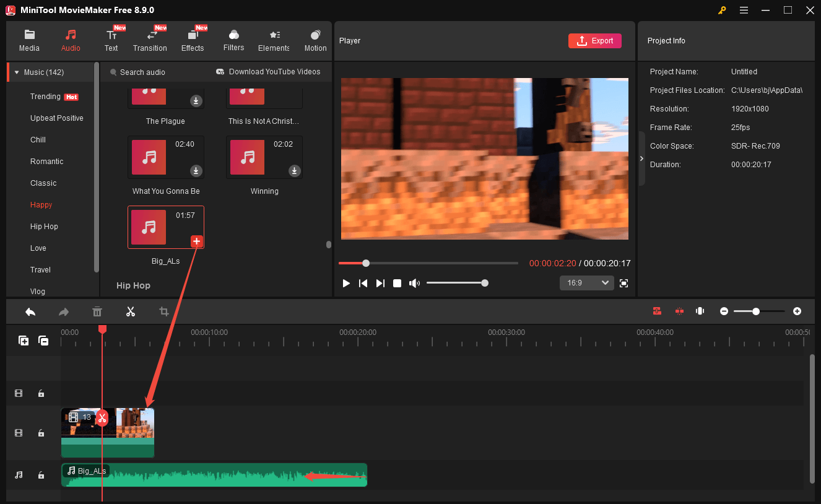Click the zoom out minus on timeline
821x504 pixels.
coord(724,311)
